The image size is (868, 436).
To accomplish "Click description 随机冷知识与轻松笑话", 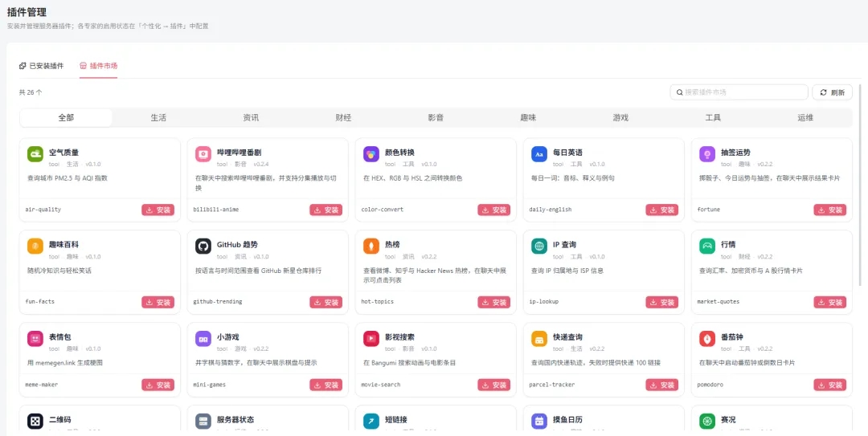I will pos(59,271).
